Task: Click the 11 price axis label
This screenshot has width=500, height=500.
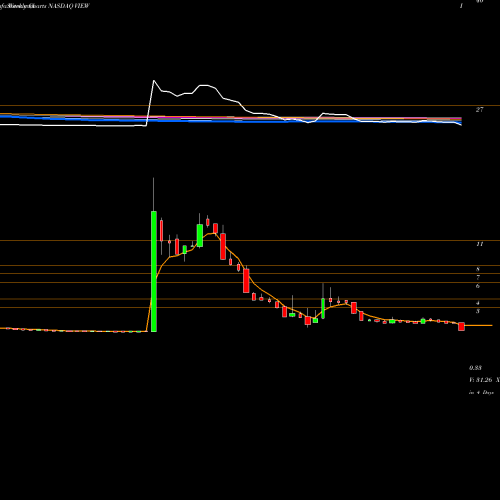Action: point(479,244)
